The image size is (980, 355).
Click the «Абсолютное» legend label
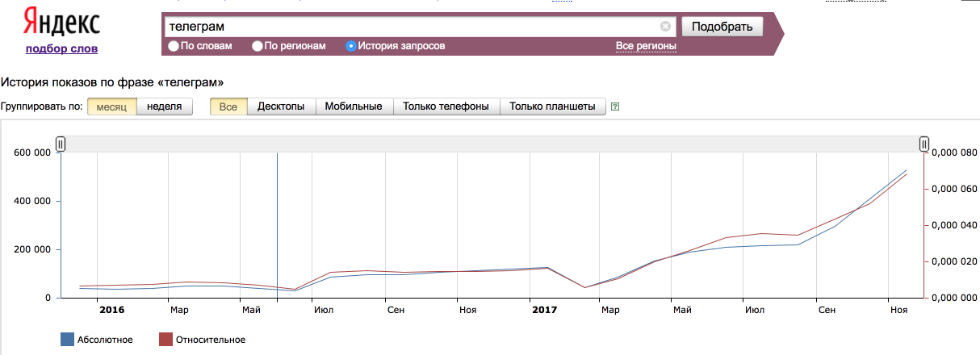[106, 340]
